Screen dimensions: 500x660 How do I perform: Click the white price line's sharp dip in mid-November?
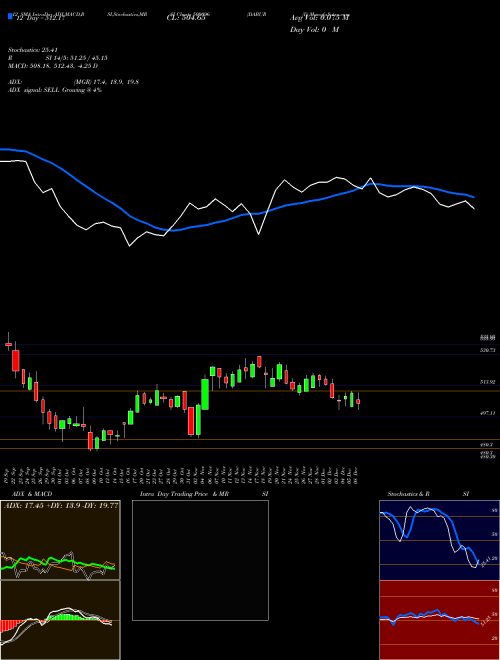tap(258, 233)
